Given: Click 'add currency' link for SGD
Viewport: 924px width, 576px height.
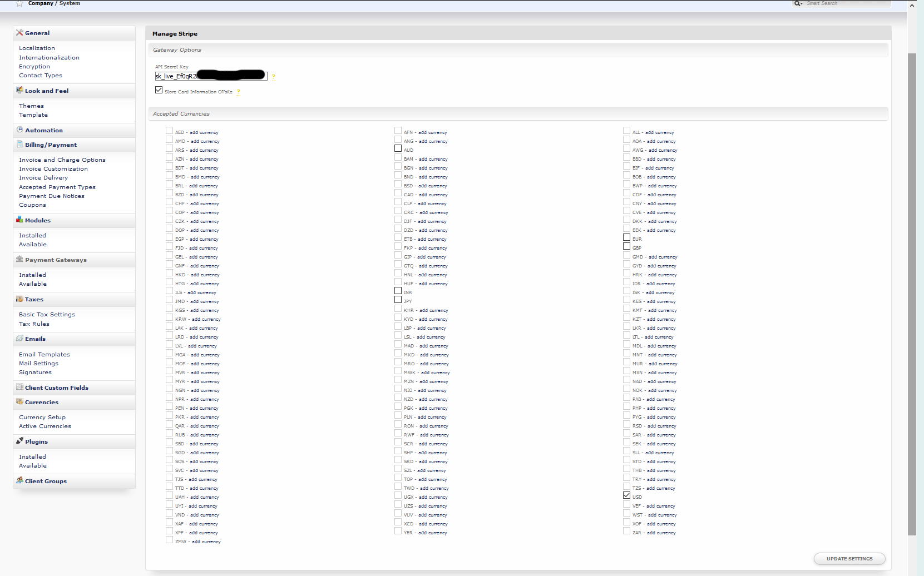Looking at the screenshot, I should point(205,453).
